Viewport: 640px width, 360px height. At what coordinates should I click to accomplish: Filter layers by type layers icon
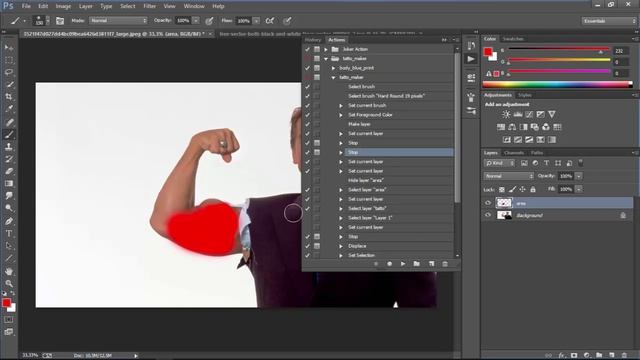click(x=546, y=163)
